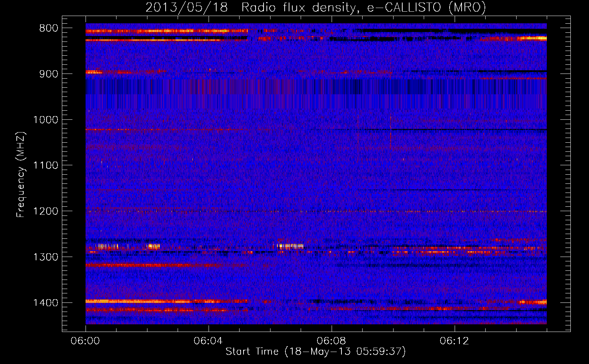Click the 06:08 time tick label
Viewport: 589px width, 364px height.
[331, 341]
